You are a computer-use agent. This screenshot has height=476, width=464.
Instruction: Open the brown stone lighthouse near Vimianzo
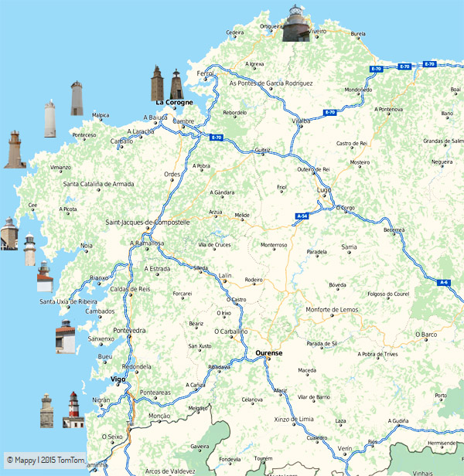[x=15, y=150]
